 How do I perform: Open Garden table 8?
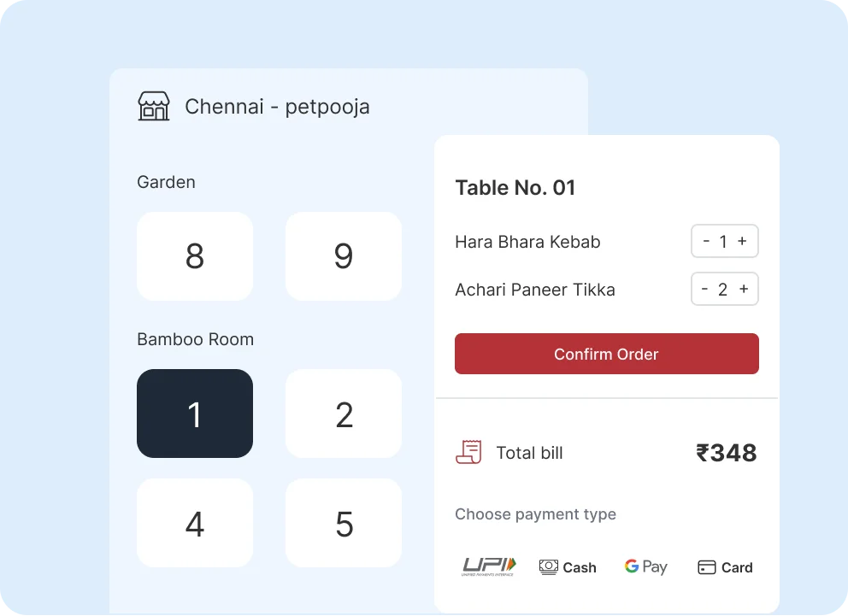[x=195, y=256]
